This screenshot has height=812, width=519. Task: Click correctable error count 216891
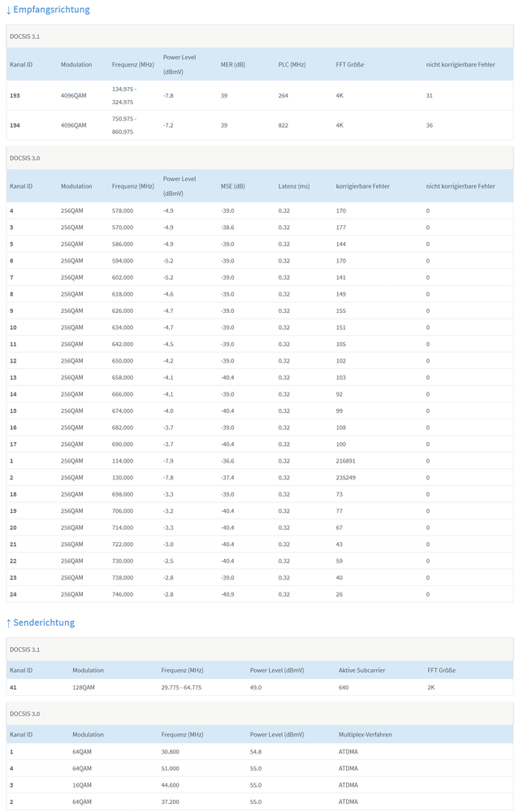(346, 461)
